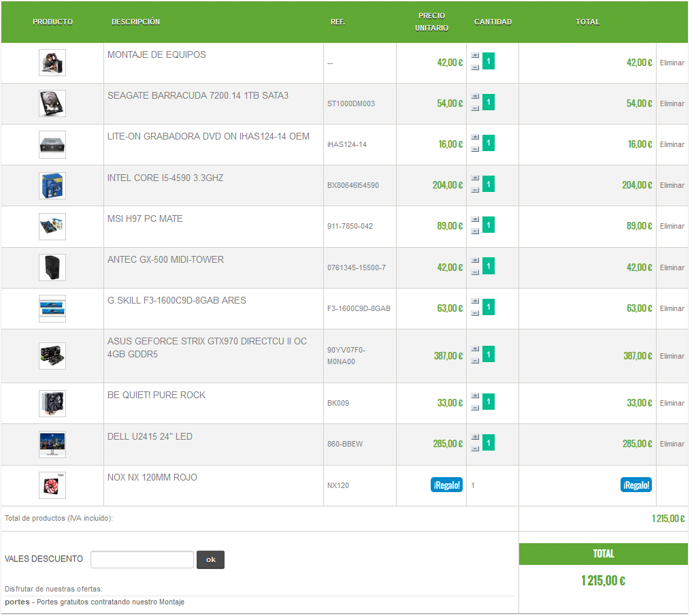
Task: Click quantity box of Intel Core i5 row
Action: [x=490, y=184]
